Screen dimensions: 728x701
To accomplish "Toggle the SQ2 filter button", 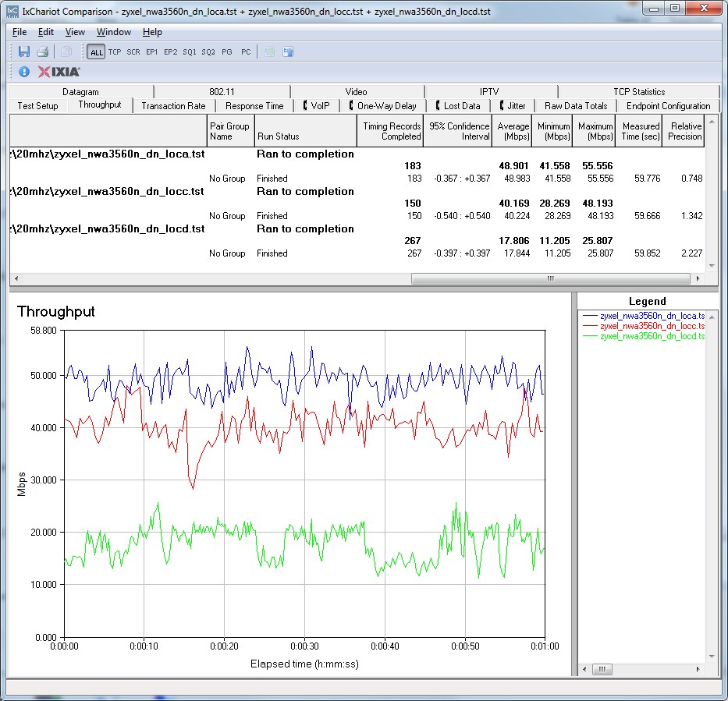I will (208, 52).
